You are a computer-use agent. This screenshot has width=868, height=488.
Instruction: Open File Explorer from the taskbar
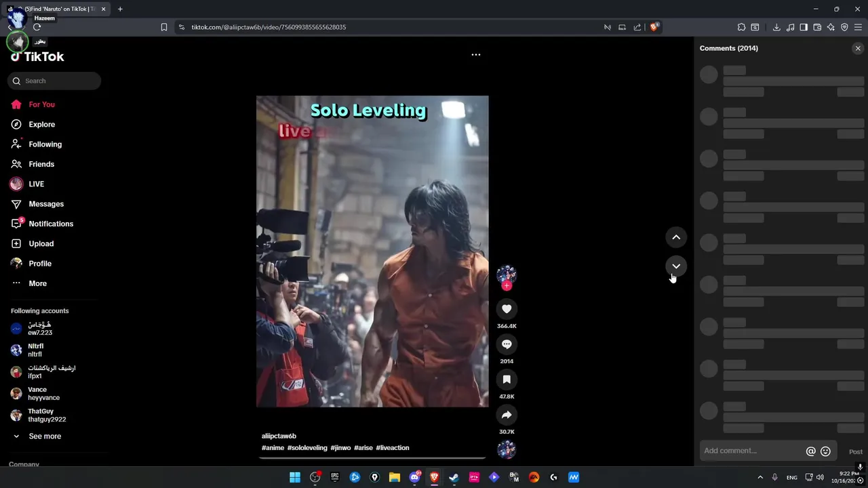pyautogui.click(x=395, y=477)
